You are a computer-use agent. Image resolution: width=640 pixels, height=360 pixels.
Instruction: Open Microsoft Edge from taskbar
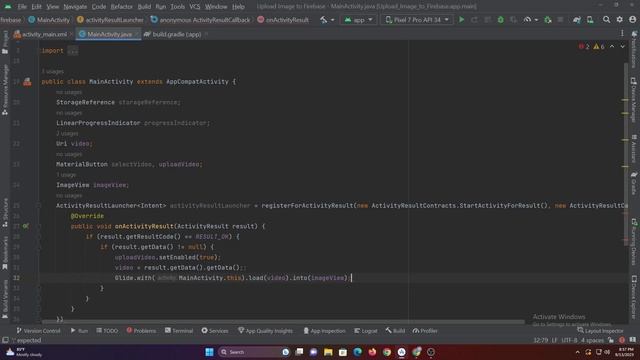pos(358,352)
